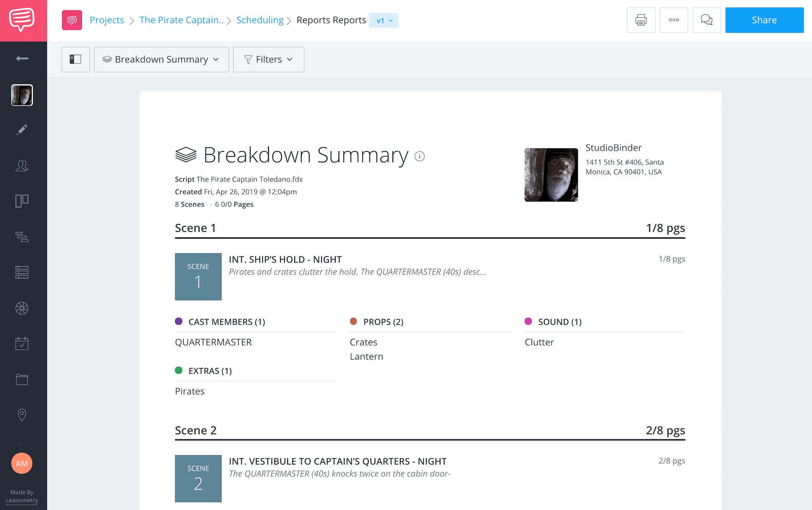This screenshot has height=510, width=812.
Task: Expand the v1 version dropdown
Action: click(384, 20)
